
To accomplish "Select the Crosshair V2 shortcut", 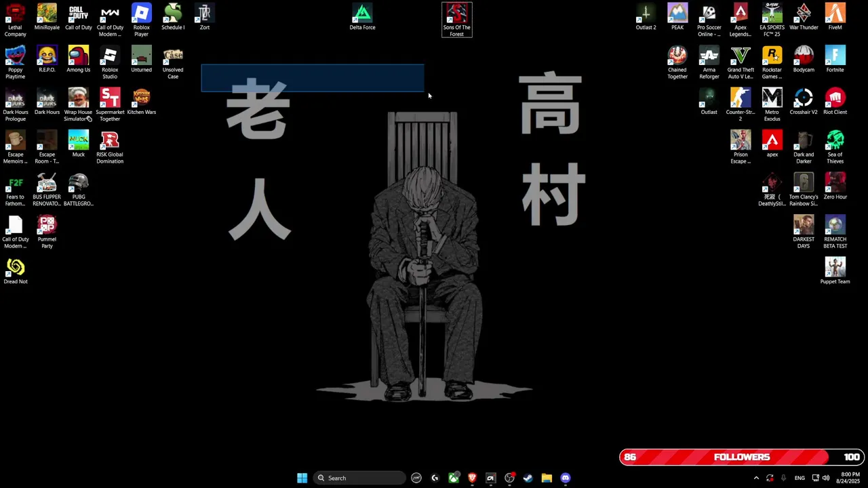I will (x=804, y=102).
